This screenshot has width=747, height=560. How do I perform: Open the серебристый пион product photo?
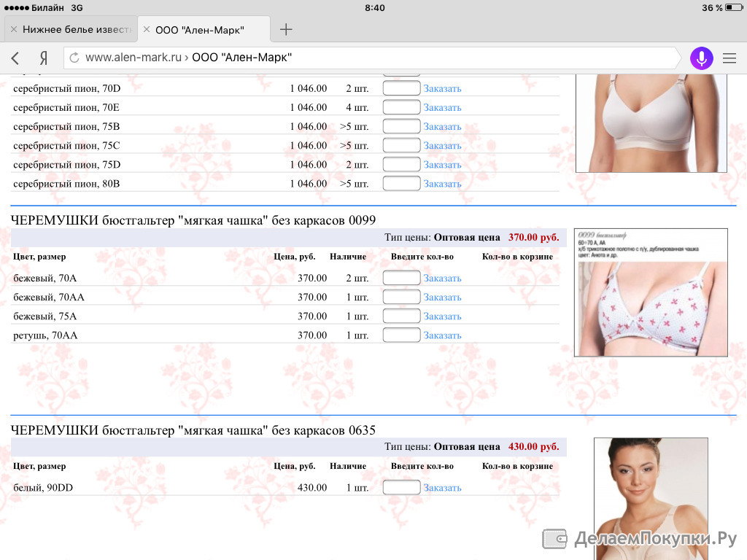point(651,123)
